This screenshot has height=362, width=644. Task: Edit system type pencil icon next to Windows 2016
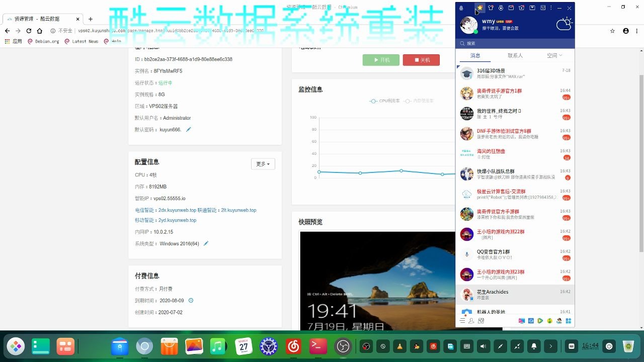(x=206, y=243)
